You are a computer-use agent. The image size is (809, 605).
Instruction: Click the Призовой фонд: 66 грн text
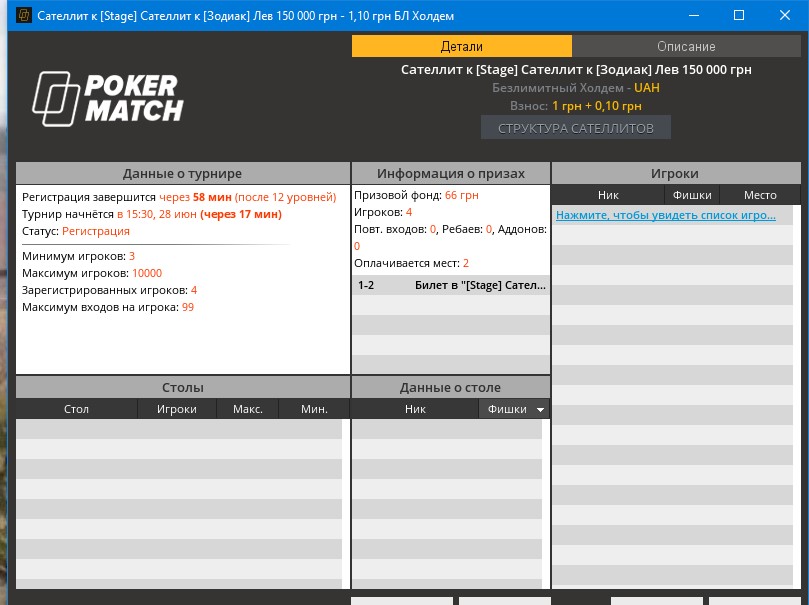(416, 195)
